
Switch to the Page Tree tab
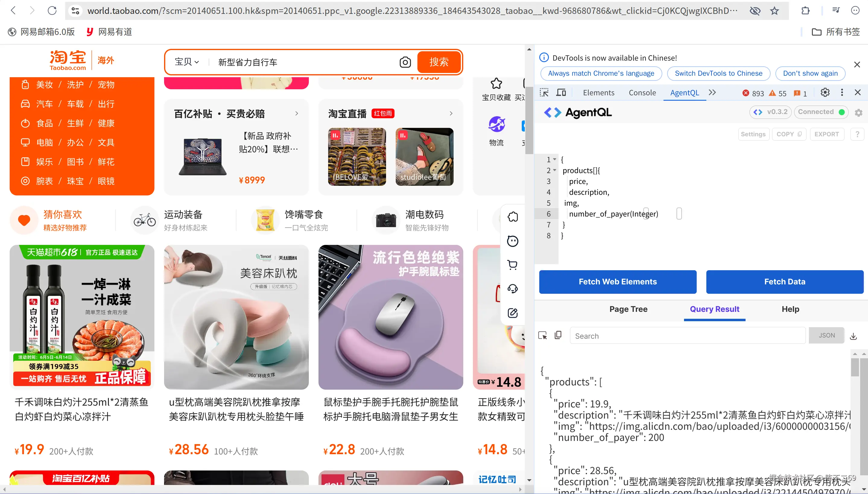[628, 309]
